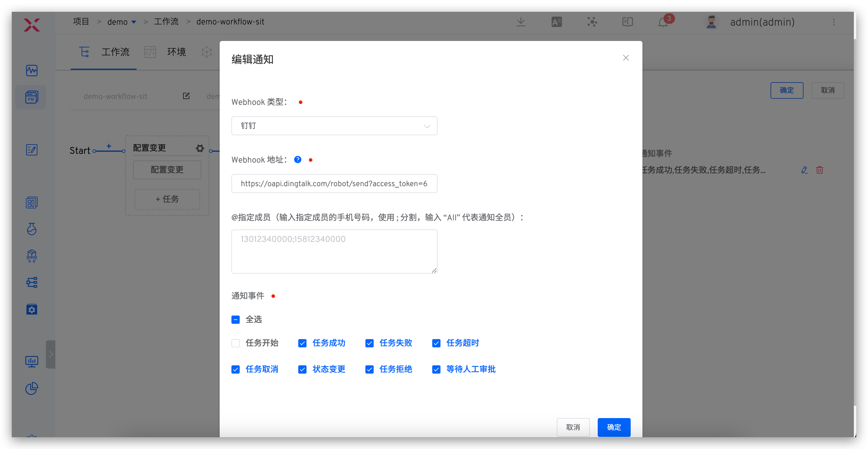The image size is (868, 449).
Task: Uncheck the 状态变更 checkbox
Action: point(302,369)
